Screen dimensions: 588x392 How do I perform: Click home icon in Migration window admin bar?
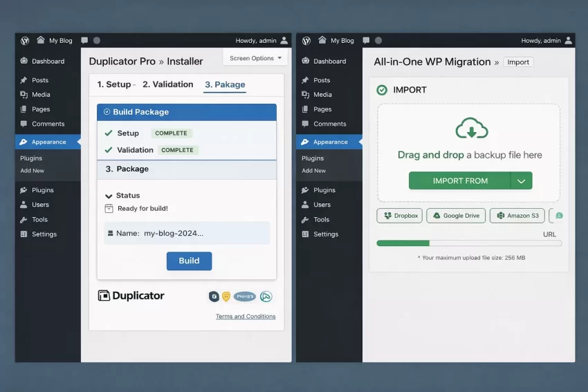[322, 39]
